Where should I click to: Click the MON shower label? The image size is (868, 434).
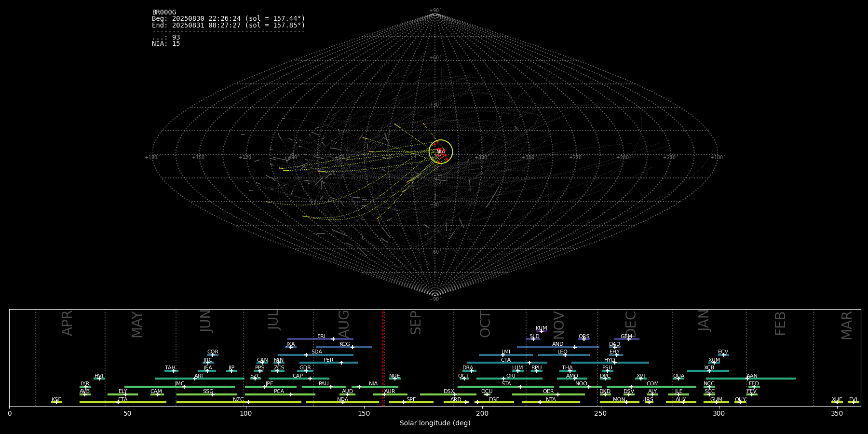pyautogui.click(x=619, y=400)
